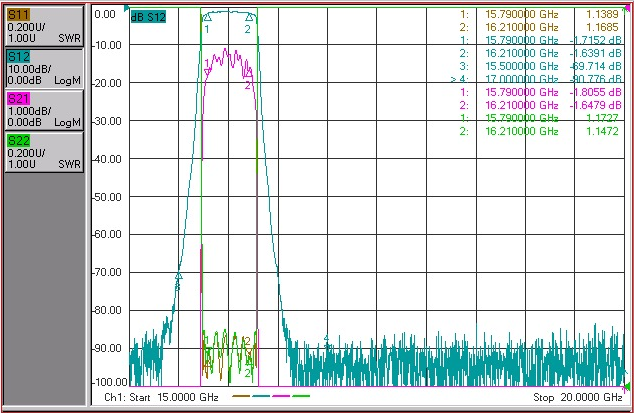Screen dimensions: 634x413
Task: Click teal marker readout -1.7152 dB
Action: (x=596, y=40)
